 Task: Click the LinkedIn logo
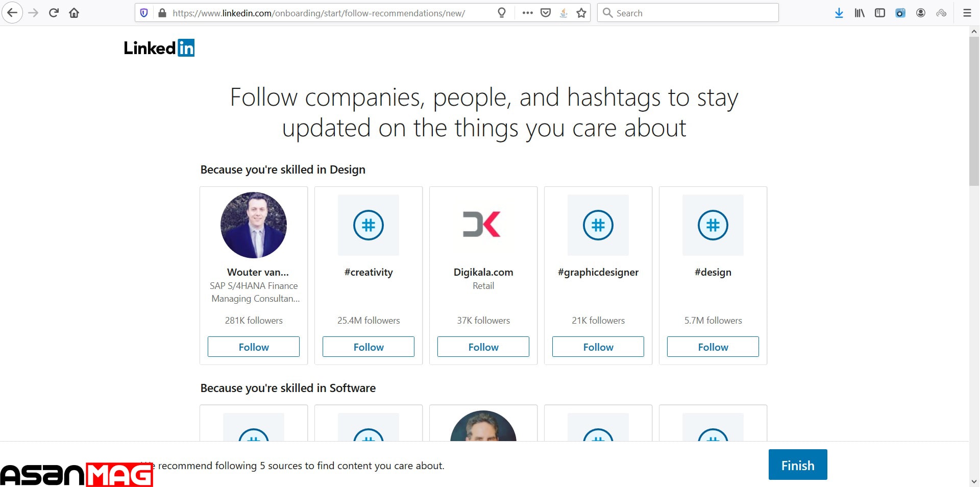(159, 47)
